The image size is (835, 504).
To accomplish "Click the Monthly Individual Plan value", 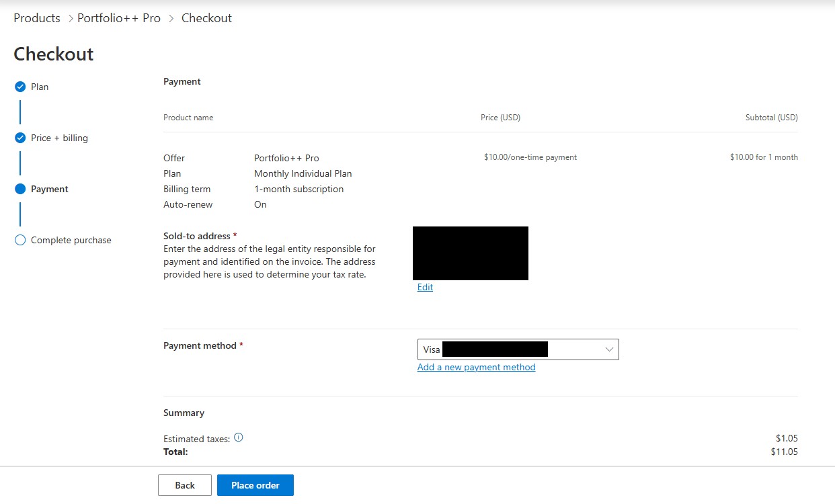I will [303, 173].
